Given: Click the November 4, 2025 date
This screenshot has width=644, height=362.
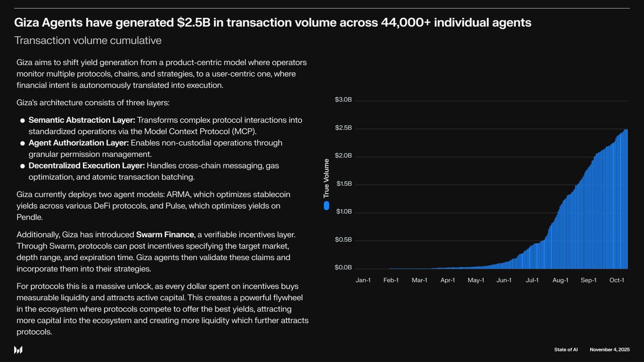Looking at the screenshot, I should pos(609,349).
